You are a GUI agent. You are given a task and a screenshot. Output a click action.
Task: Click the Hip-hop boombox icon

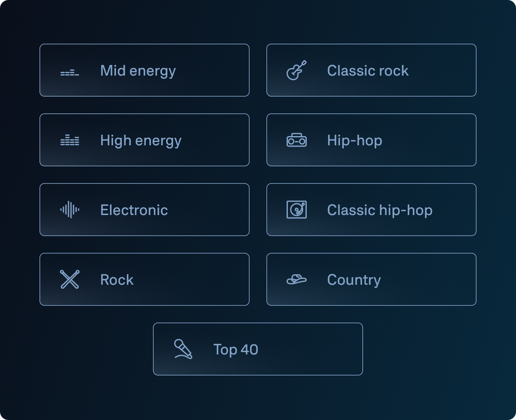point(296,141)
